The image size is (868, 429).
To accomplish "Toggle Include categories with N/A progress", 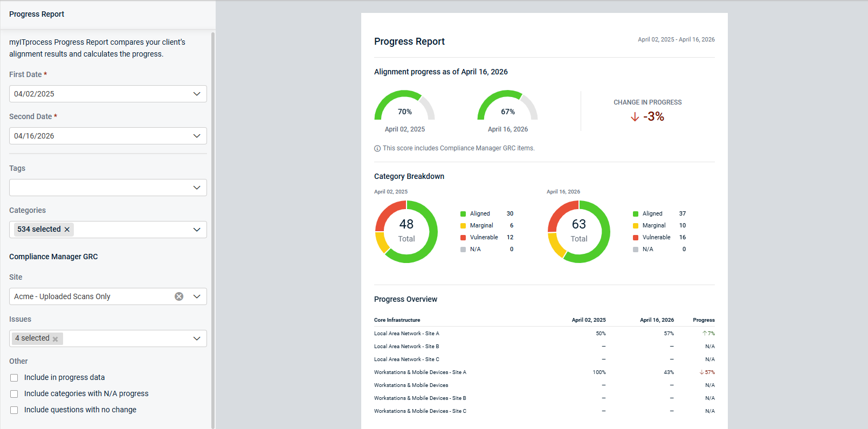I will pos(14,394).
